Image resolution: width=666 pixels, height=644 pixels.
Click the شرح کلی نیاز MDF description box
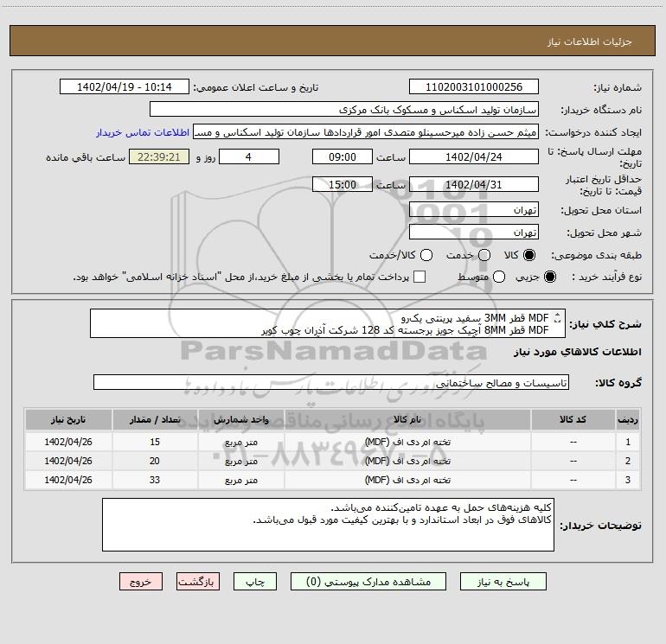coord(328,323)
